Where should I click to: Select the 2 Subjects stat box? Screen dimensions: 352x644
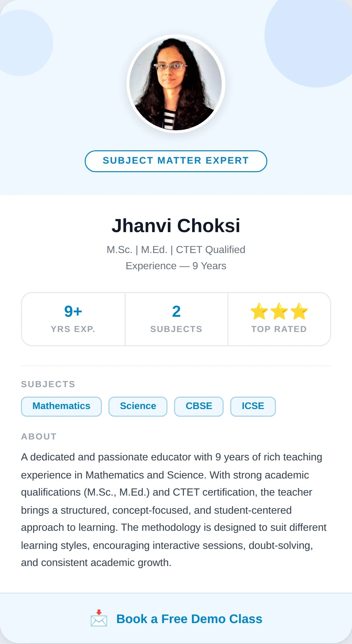tap(176, 318)
